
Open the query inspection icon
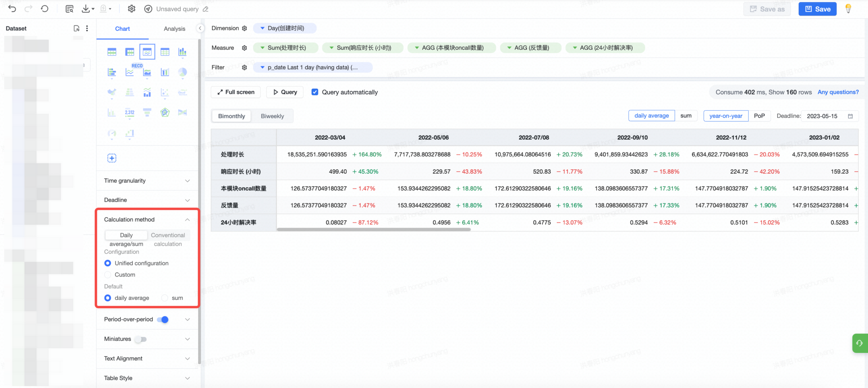(x=69, y=9)
